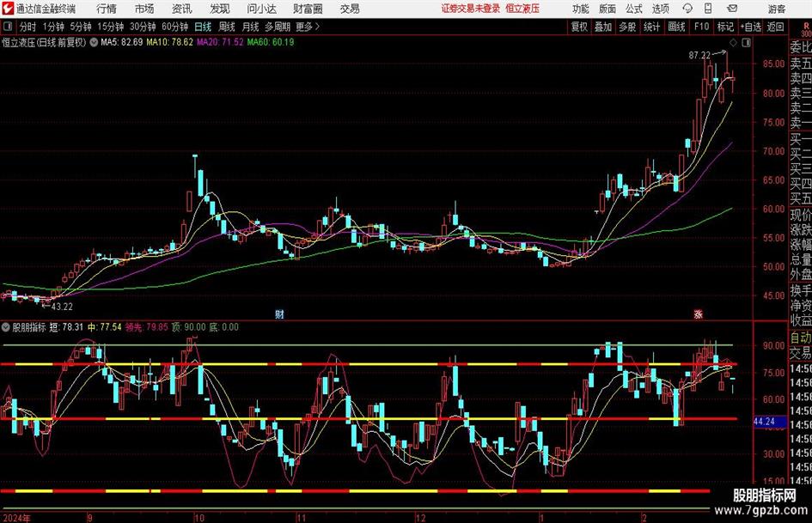Open the 市场 menu

pyautogui.click(x=144, y=9)
